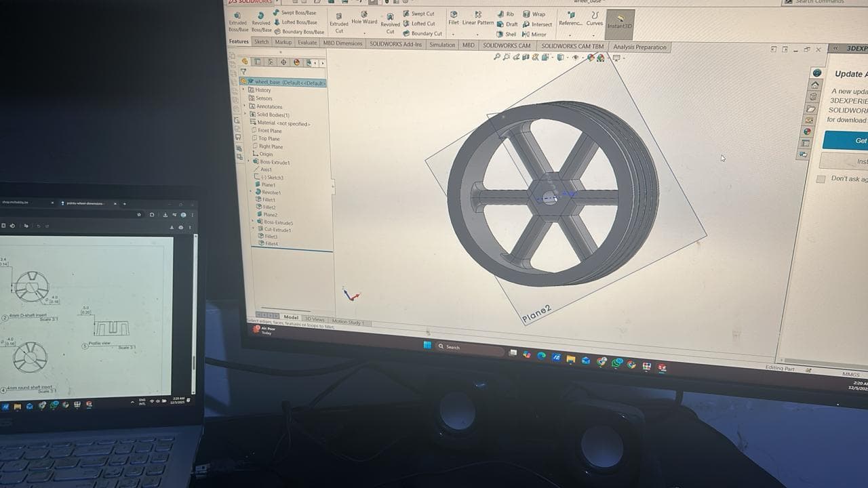Image resolution: width=868 pixels, height=488 pixels.
Task: Select the Swept Cut tool
Action: click(418, 14)
